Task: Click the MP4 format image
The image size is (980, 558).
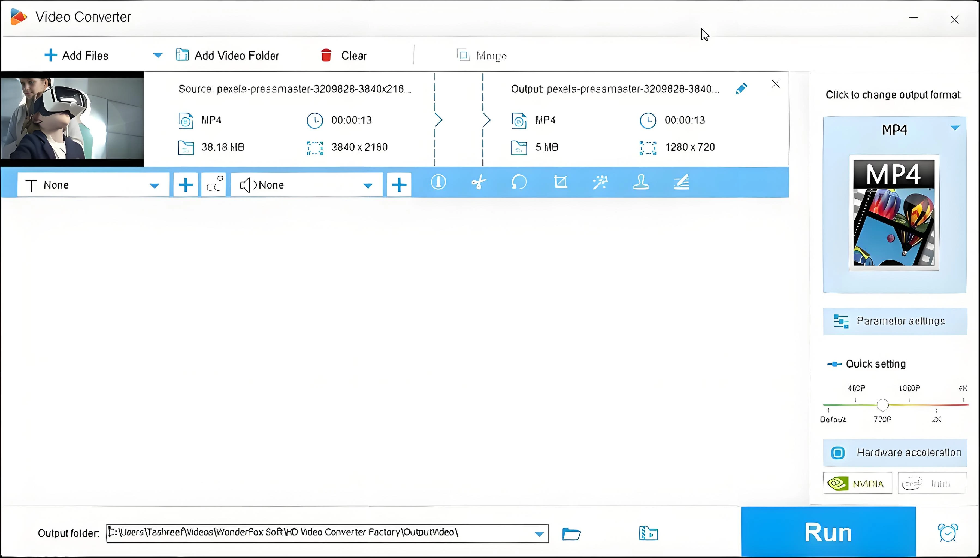Action: (894, 213)
